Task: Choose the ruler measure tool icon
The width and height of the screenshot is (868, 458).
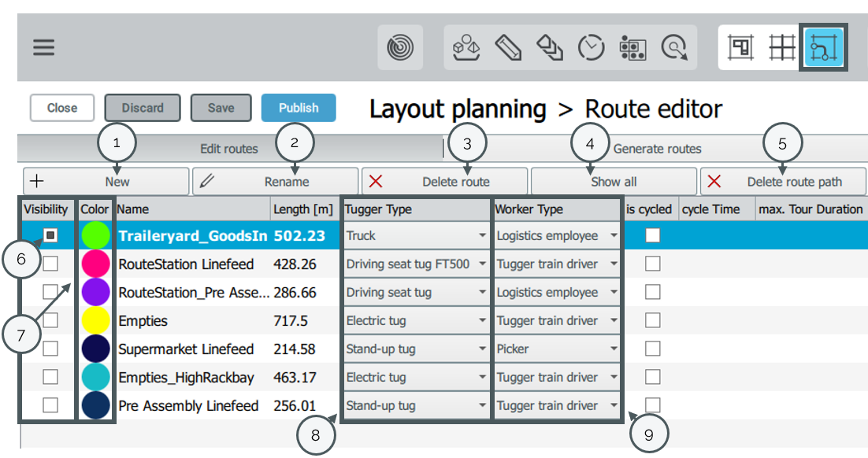Action: point(508,47)
